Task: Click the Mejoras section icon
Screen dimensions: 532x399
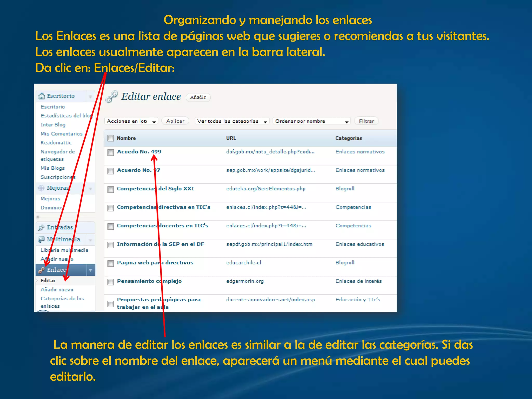Action: 41,188
